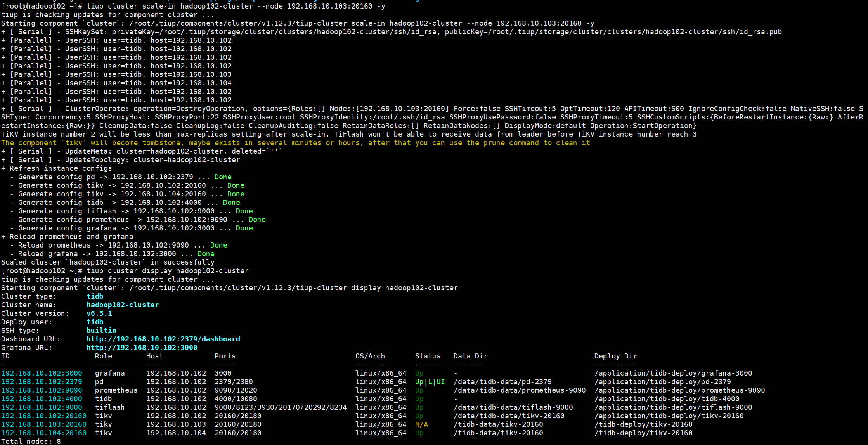
Task: Click Done after Generate config prometheus
Action: click(x=257, y=220)
